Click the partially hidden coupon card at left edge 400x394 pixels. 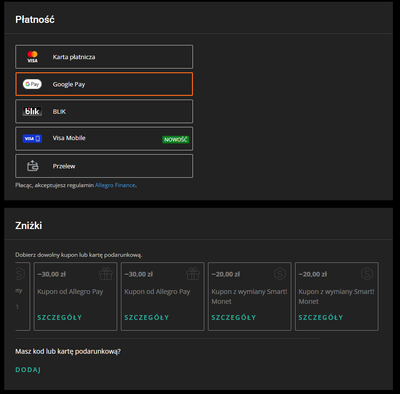click(23, 297)
